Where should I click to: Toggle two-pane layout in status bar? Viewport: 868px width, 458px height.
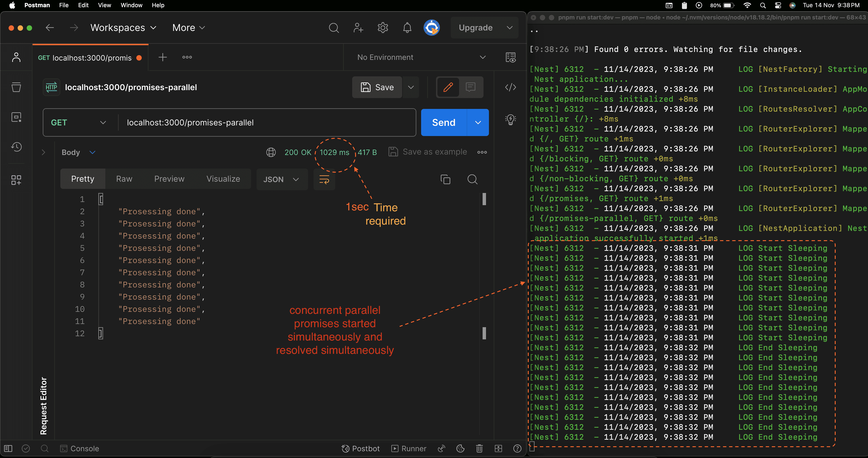click(498, 449)
